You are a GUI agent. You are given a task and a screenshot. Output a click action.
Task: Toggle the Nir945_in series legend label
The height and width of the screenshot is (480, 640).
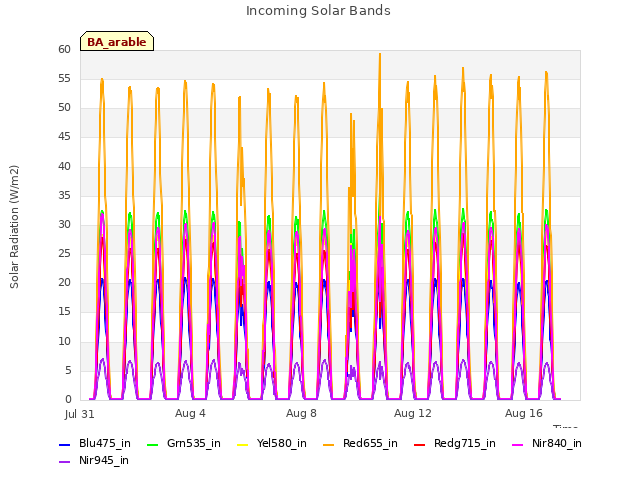(104, 461)
